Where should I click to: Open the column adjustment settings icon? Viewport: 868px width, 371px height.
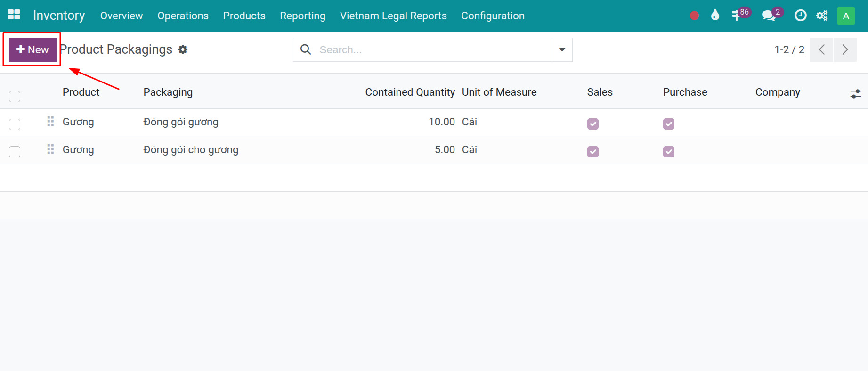point(855,94)
